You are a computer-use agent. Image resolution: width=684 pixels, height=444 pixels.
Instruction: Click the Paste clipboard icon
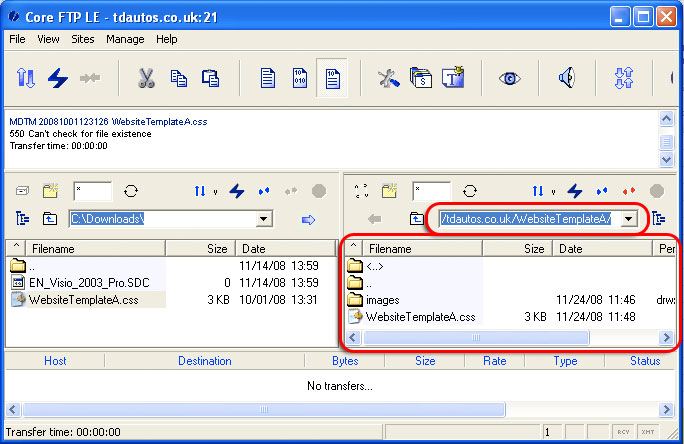click(x=210, y=79)
